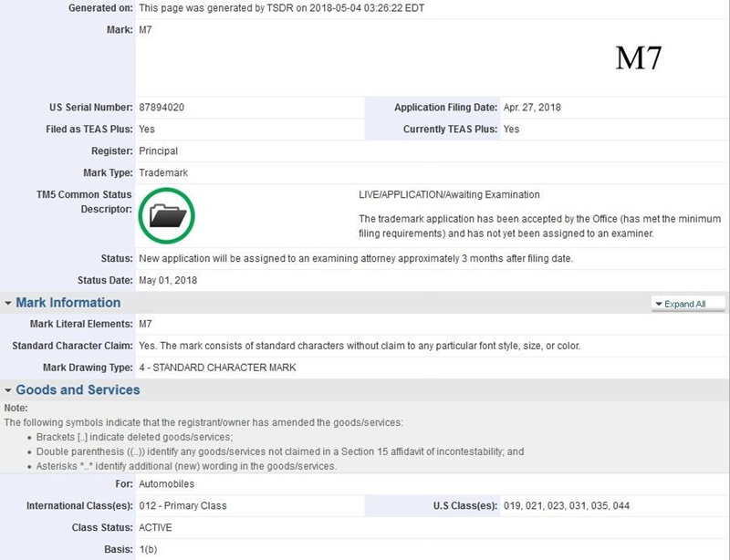730x560 pixels.
Task: Click the application filing date Apr. 27, 2018
Action: click(x=532, y=108)
